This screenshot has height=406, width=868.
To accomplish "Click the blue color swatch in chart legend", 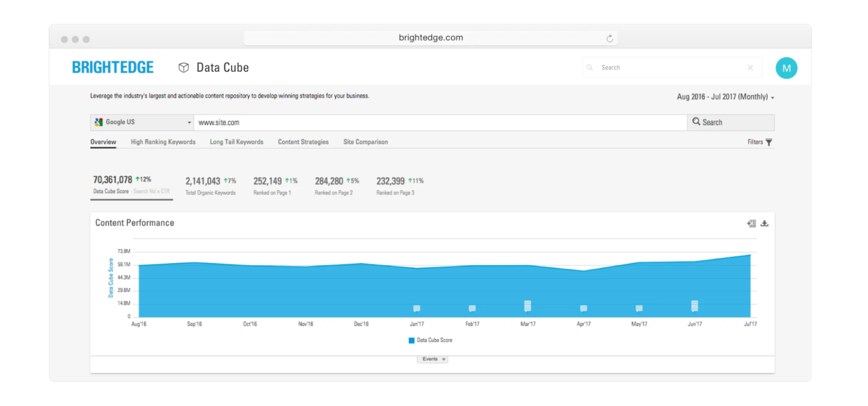I will coord(411,340).
